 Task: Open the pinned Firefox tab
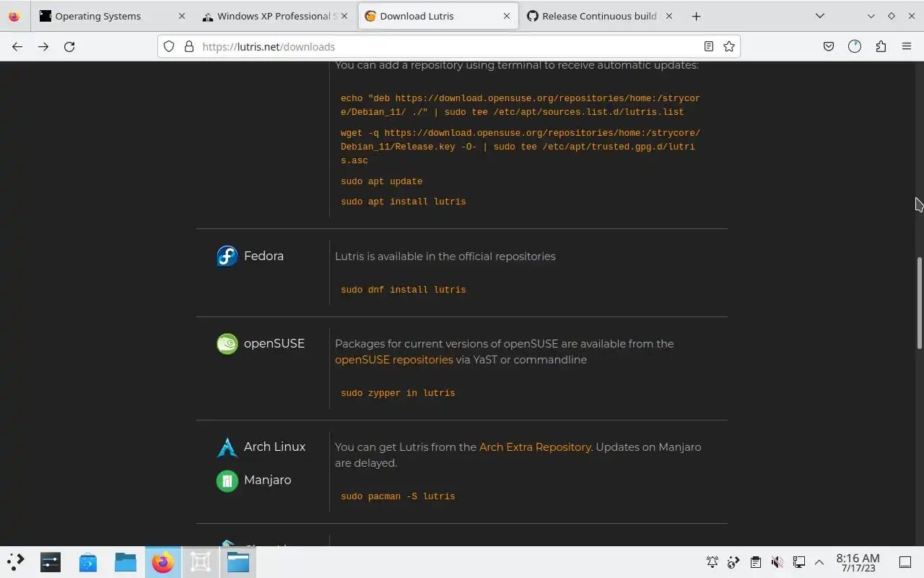pyautogui.click(x=14, y=16)
